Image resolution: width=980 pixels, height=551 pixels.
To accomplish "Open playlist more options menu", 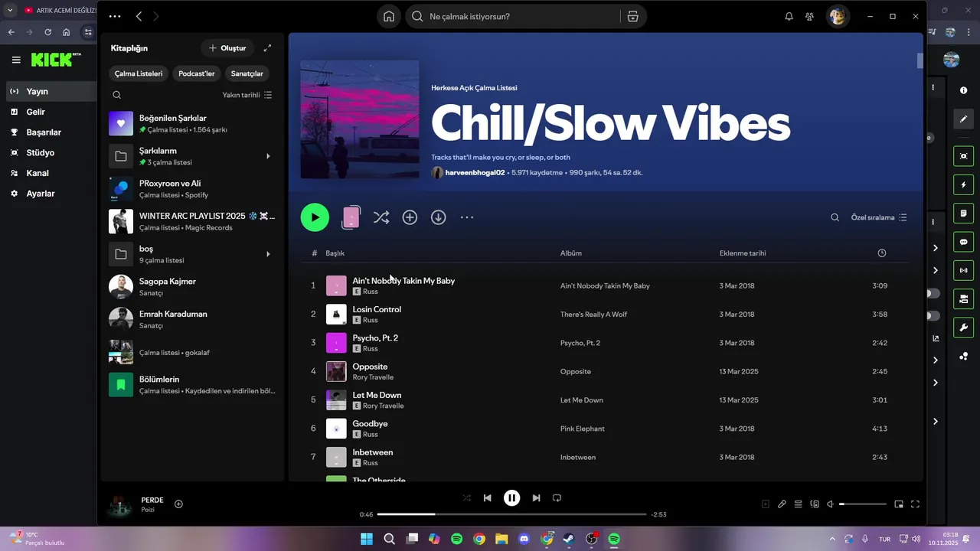I will point(467,217).
